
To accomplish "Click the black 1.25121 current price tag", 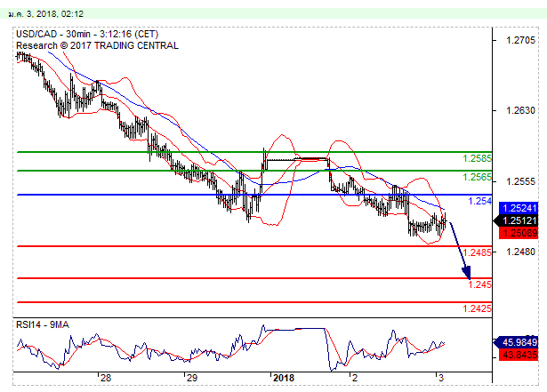I will [516, 220].
